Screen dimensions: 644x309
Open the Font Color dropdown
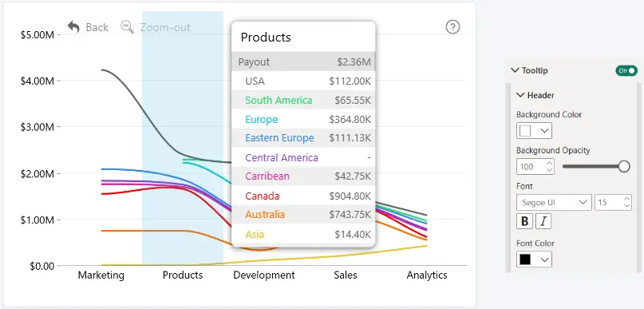[534, 259]
